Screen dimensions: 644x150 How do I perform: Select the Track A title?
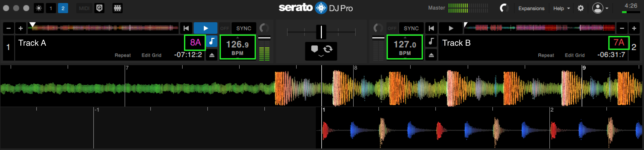pyautogui.click(x=32, y=43)
